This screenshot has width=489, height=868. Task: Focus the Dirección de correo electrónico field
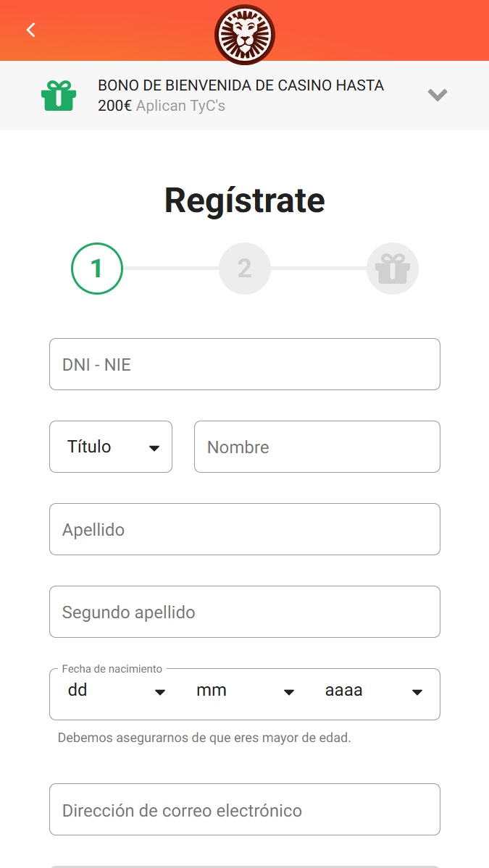click(245, 809)
